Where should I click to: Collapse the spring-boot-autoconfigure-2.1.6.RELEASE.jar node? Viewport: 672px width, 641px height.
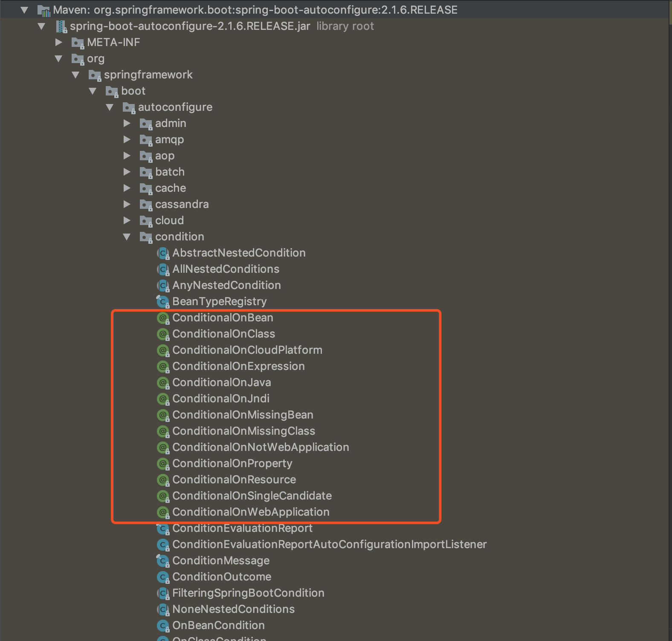click(41, 26)
